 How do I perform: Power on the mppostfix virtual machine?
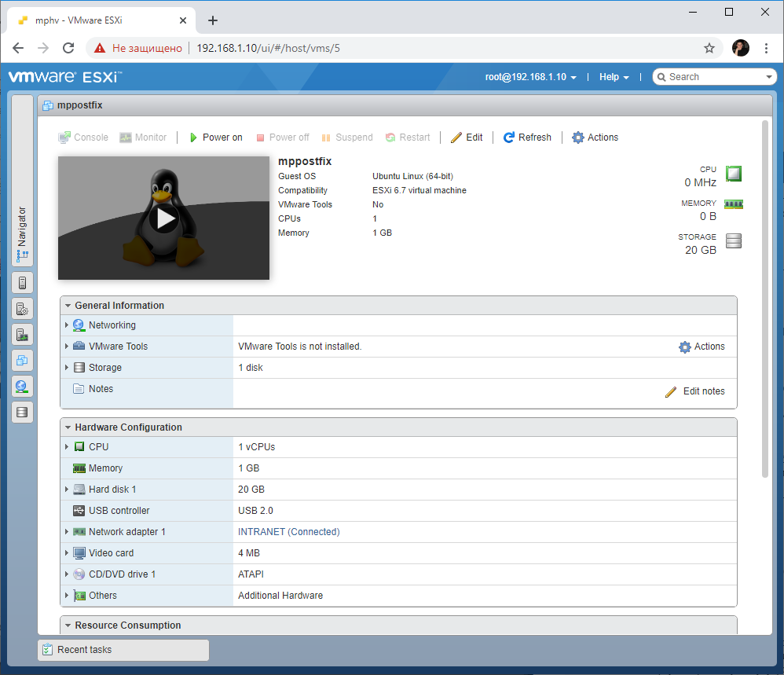click(216, 138)
